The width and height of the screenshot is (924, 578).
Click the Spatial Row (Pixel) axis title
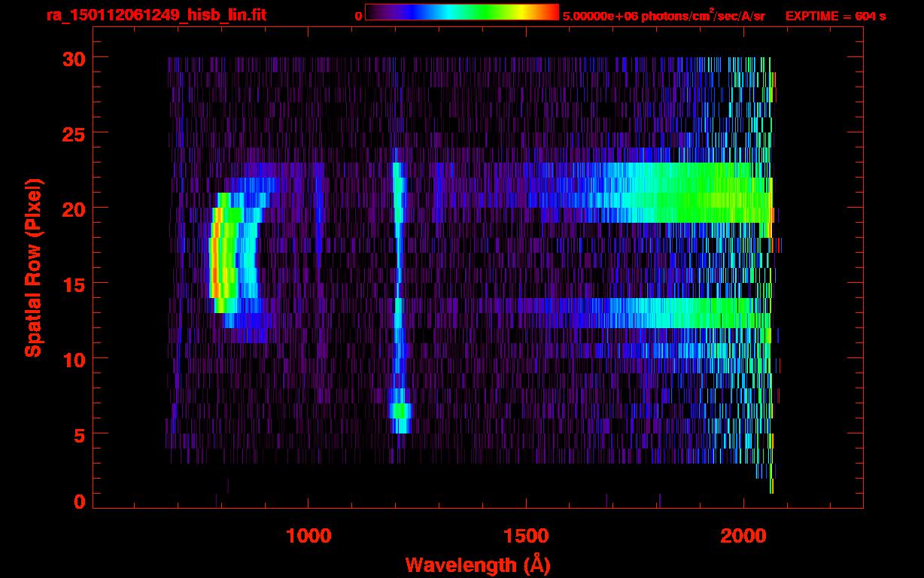[34, 267]
